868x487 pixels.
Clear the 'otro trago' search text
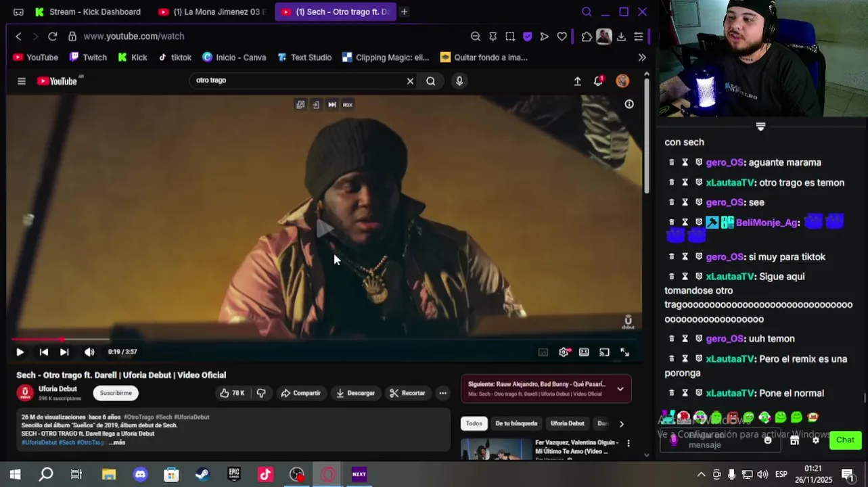coord(410,81)
